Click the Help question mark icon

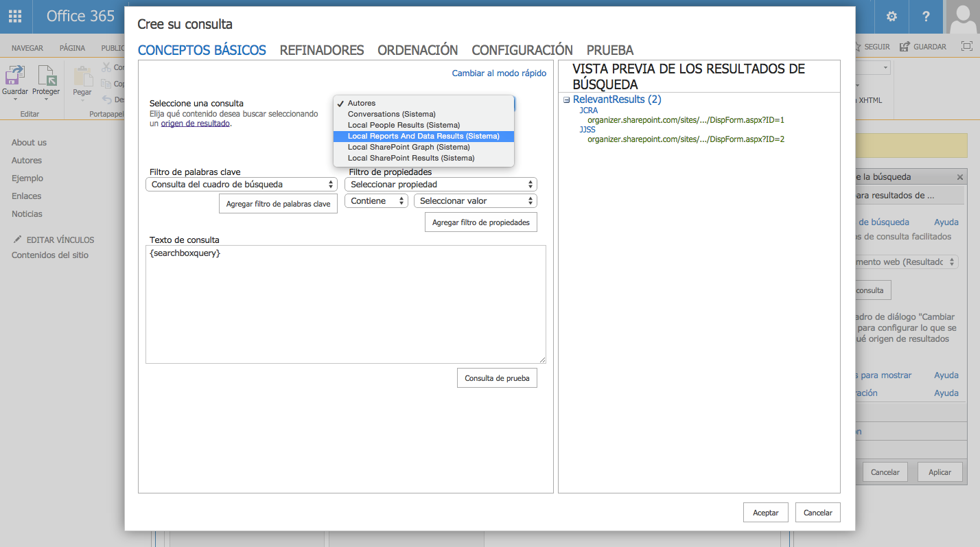[925, 16]
